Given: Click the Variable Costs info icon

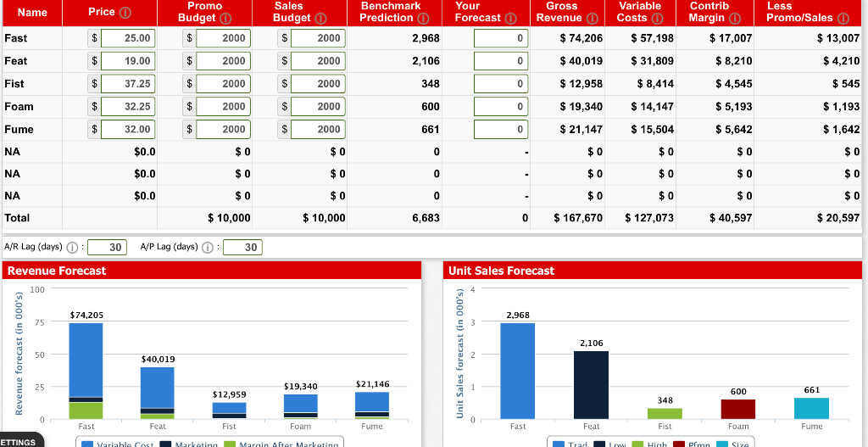Looking at the screenshot, I should point(657,19).
